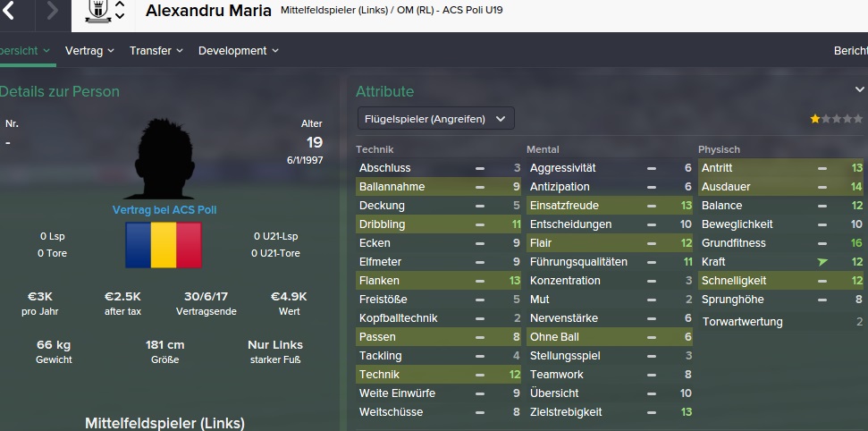This screenshot has height=431, width=868.
Task: Click the Schnelligkeit attribute row
Action: (780, 281)
